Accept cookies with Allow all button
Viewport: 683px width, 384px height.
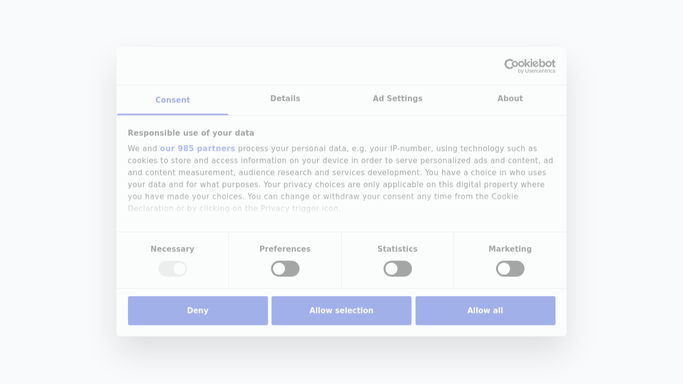coord(485,310)
